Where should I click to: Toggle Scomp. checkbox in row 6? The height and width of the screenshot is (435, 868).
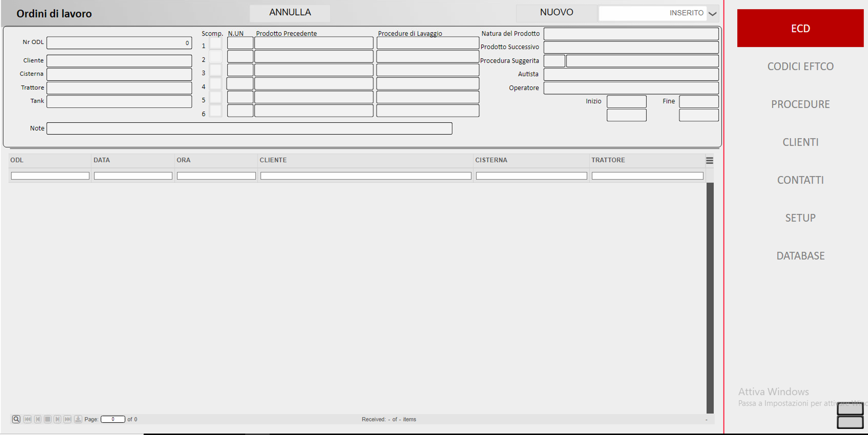click(x=215, y=111)
